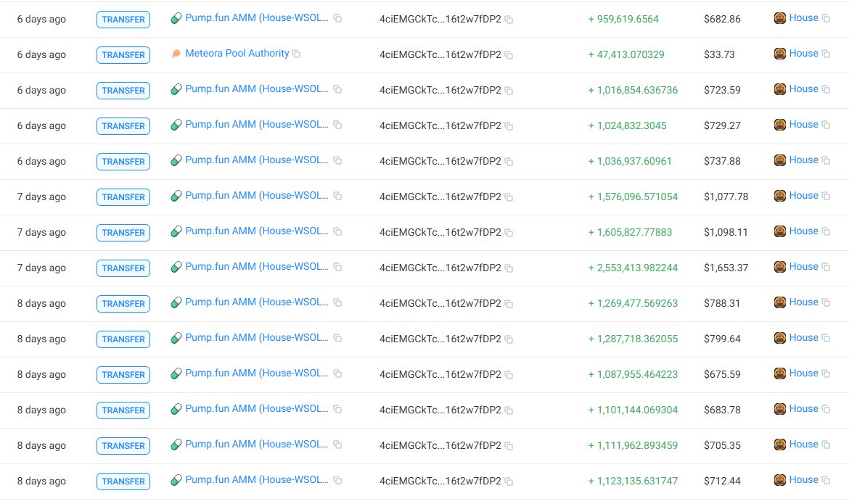Screen dimensions: 849x504
Task: Select the amount + 1,287,718.362055
Action: tap(633, 339)
